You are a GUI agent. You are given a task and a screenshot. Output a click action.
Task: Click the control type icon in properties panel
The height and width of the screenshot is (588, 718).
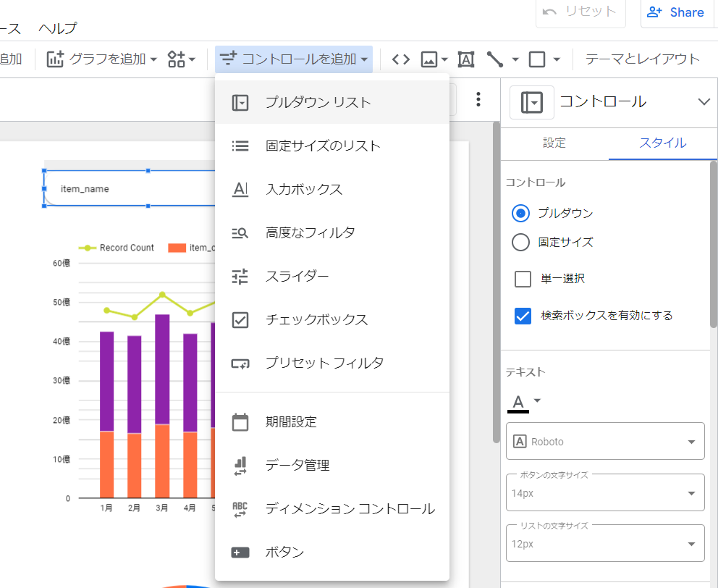tap(532, 102)
